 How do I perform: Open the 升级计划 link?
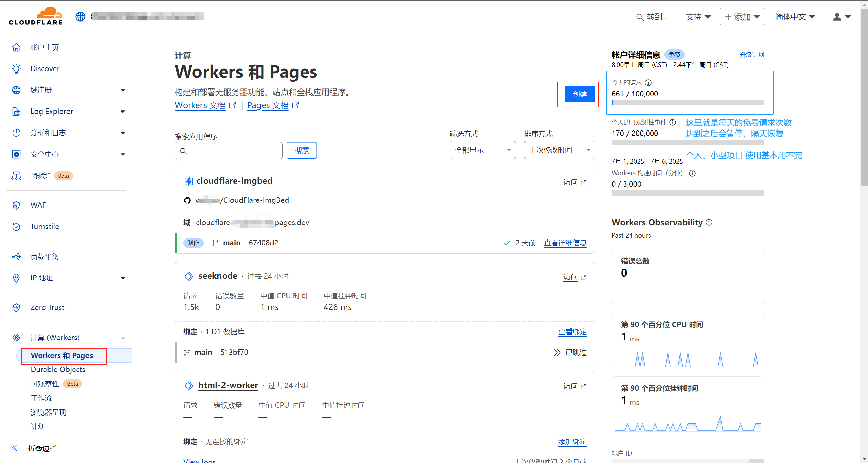pyautogui.click(x=751, y=55)
